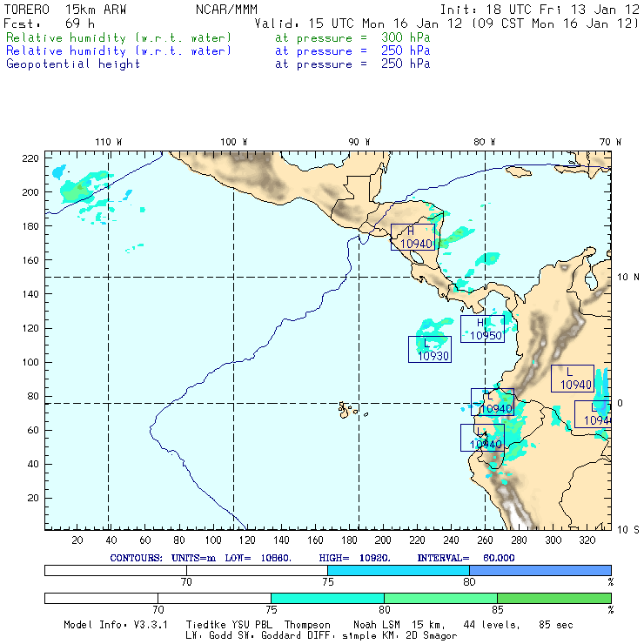Click the blue 'Relative humidity (w.r.t. water)' legend line

pos(118,51)
